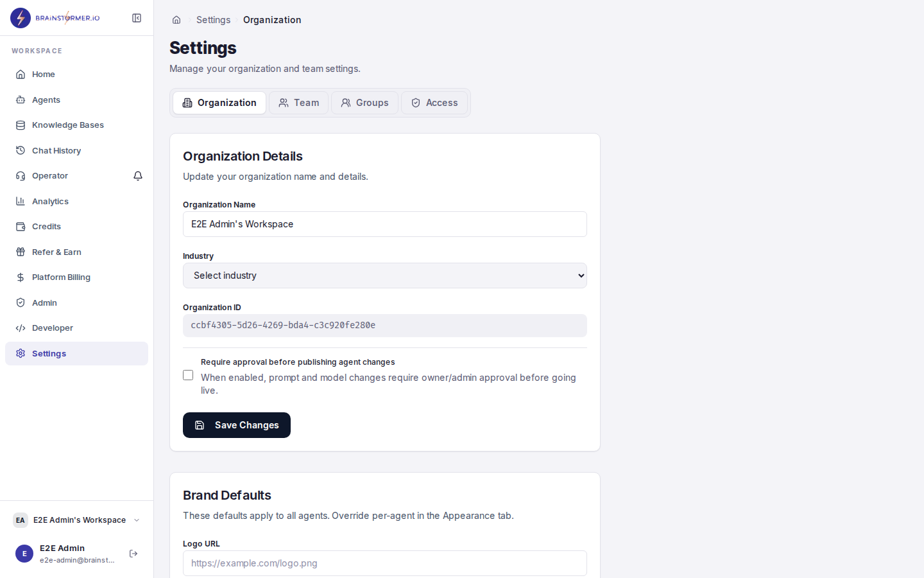Open Chat History in the sidebar
The height and width of the screenshot is (578, 924).
(x=76, y=151)
